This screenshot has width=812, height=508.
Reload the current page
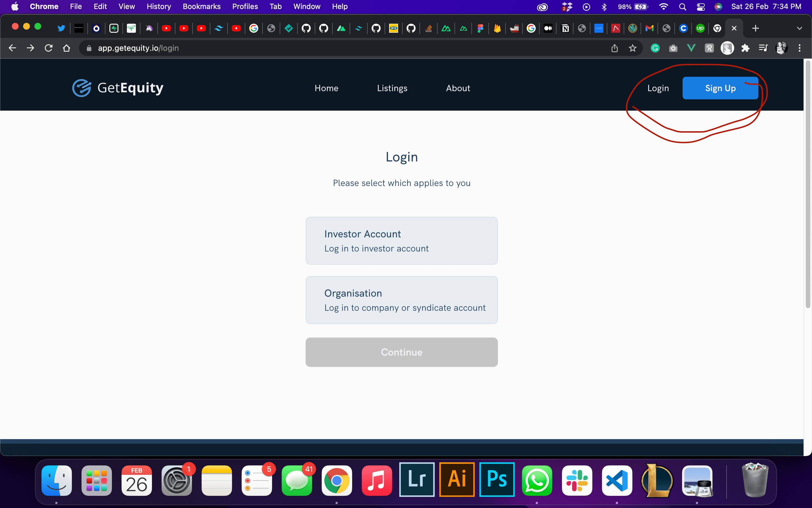(49, 48)
